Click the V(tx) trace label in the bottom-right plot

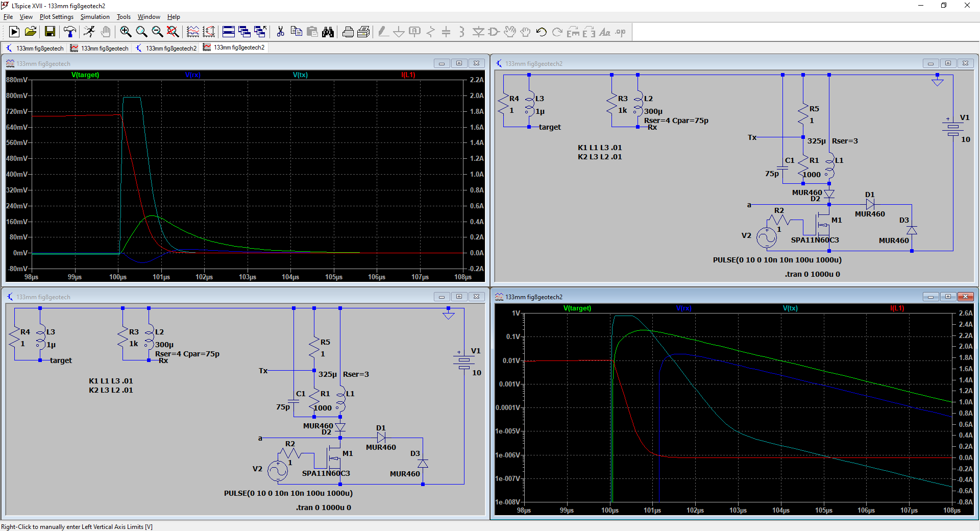pyautogui.click(x=790, y=308)
